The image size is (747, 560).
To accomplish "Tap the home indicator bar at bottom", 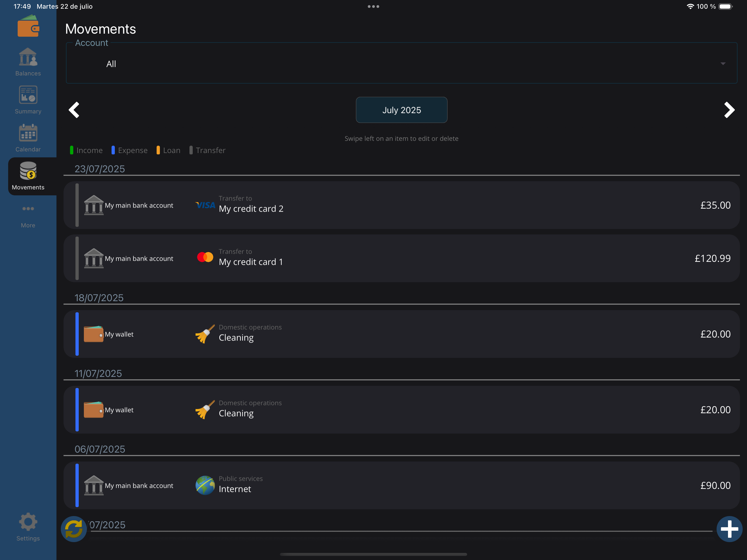I will tap(373, 554).
